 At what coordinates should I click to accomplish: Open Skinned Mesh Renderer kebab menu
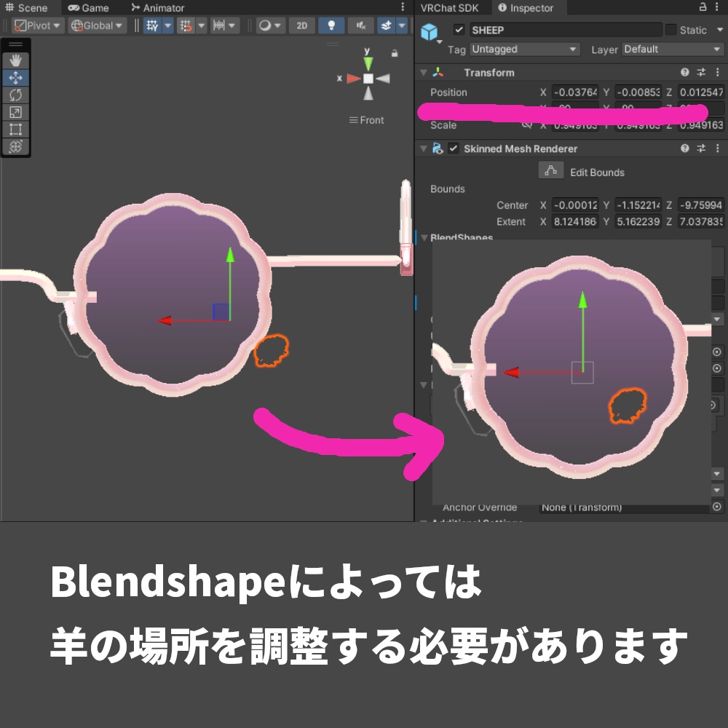point(718,148)
